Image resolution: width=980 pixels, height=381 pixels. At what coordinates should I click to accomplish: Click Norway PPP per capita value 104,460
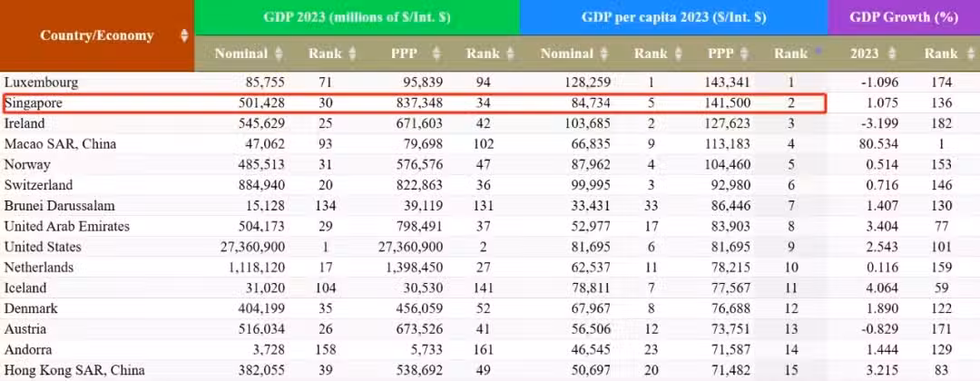728,164
